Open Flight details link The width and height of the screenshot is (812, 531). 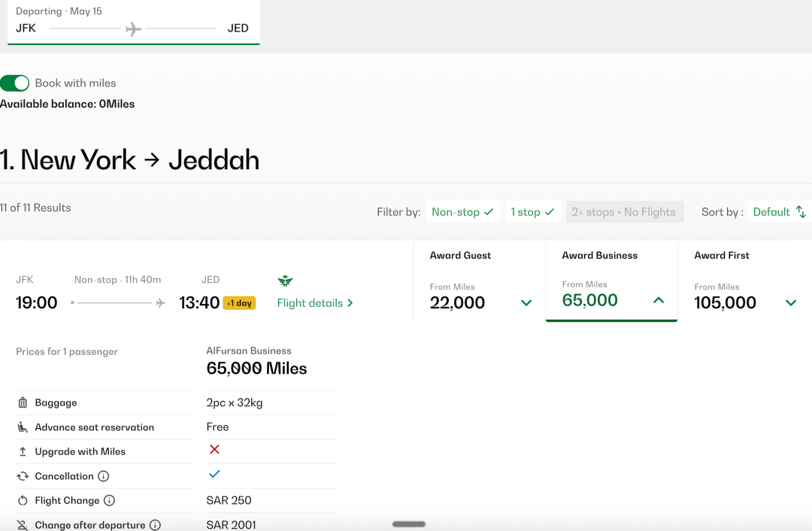point(315,303)
